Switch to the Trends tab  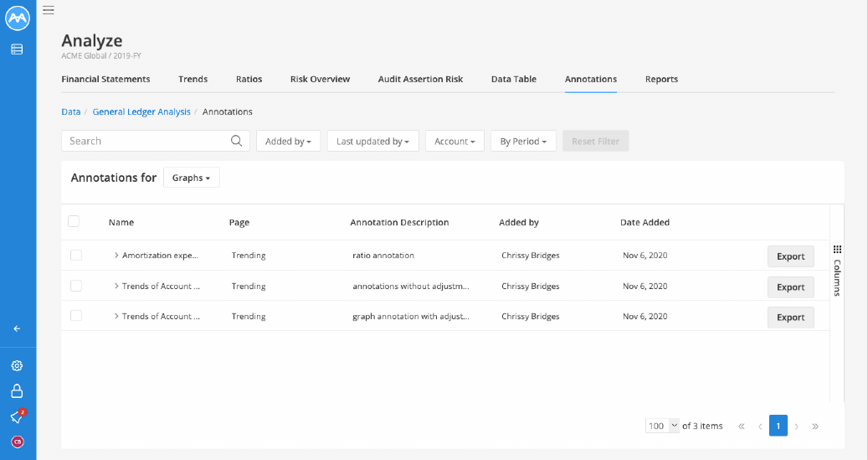pyautogui.click(x=193, y=80)
